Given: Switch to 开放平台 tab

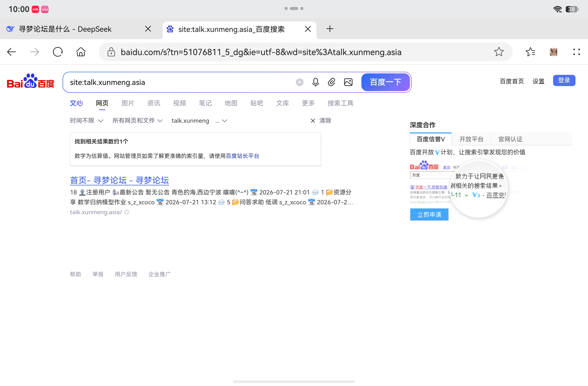Looking at the screenshot, I should point(471,139).
